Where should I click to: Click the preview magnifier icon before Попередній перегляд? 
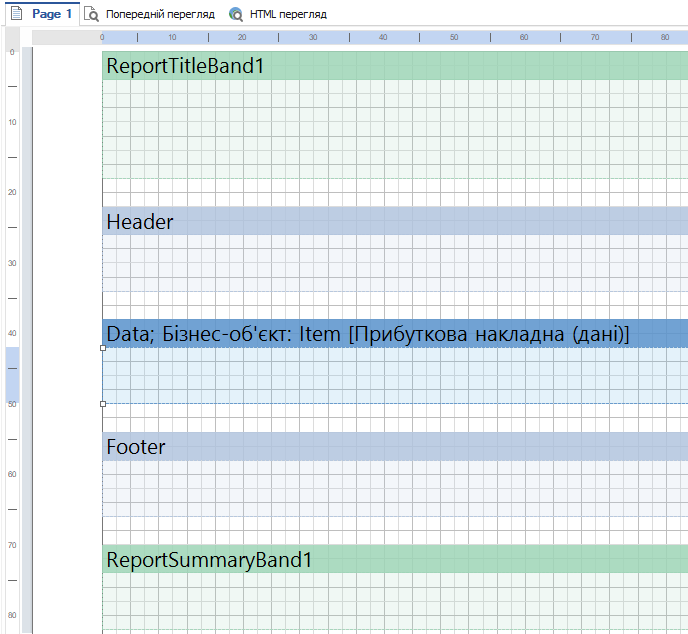[x=91, y=15]
